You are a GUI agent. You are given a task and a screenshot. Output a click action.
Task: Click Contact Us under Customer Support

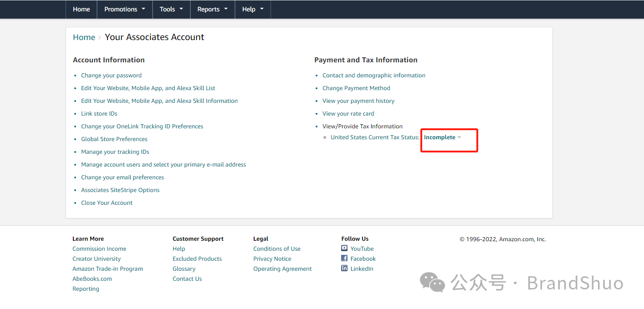point(187,279)
